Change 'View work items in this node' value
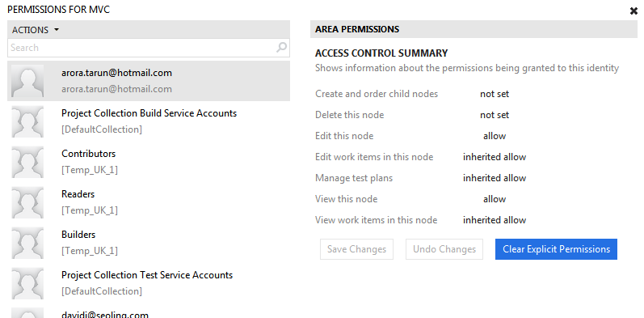 pyautogui.click(x=495, y=219)
